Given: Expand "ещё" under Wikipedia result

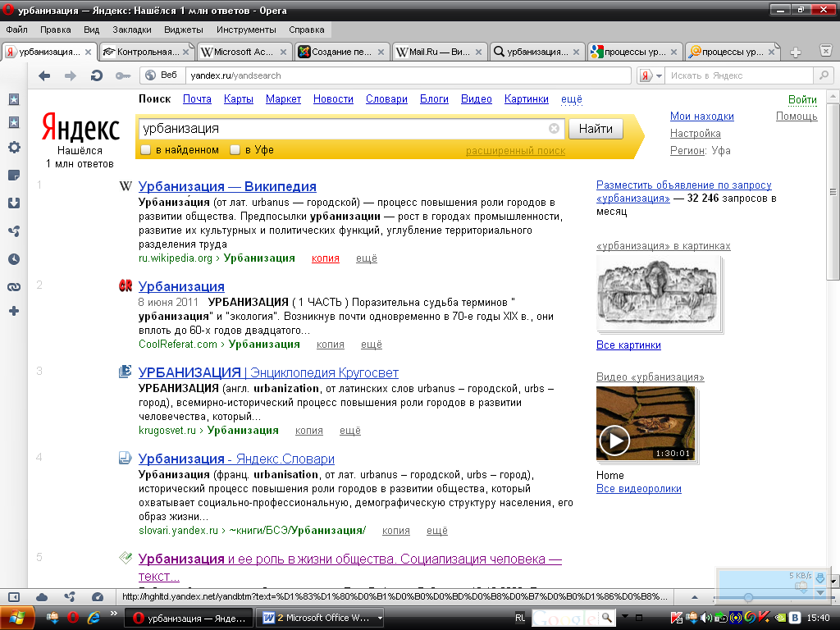Looking at the screenshot, I should [367, 258].
